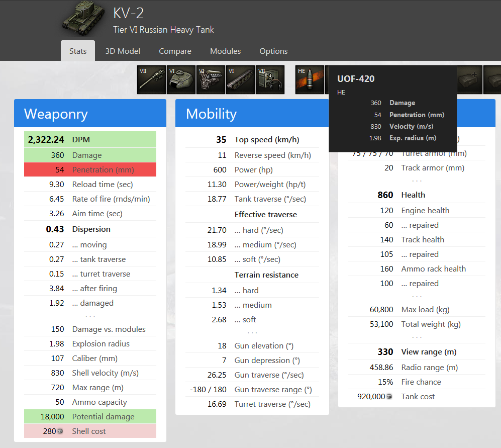The width and height of the screenshot is (501, 448).
Task: Click the Rate of fire row
Action: coord(90,199)
